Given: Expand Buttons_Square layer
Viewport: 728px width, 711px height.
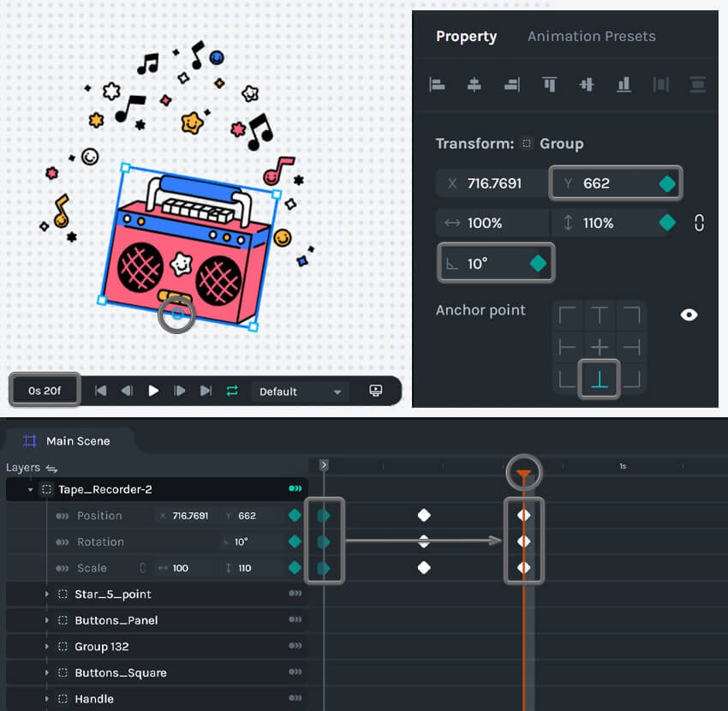Looking at the screenshot, I should (46, 672).
